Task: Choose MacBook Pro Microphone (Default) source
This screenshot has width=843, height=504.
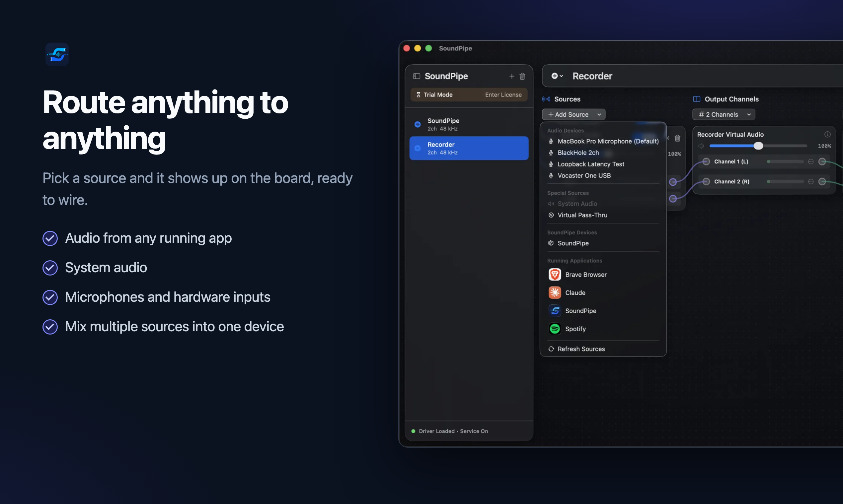Action: click(603, 141)
